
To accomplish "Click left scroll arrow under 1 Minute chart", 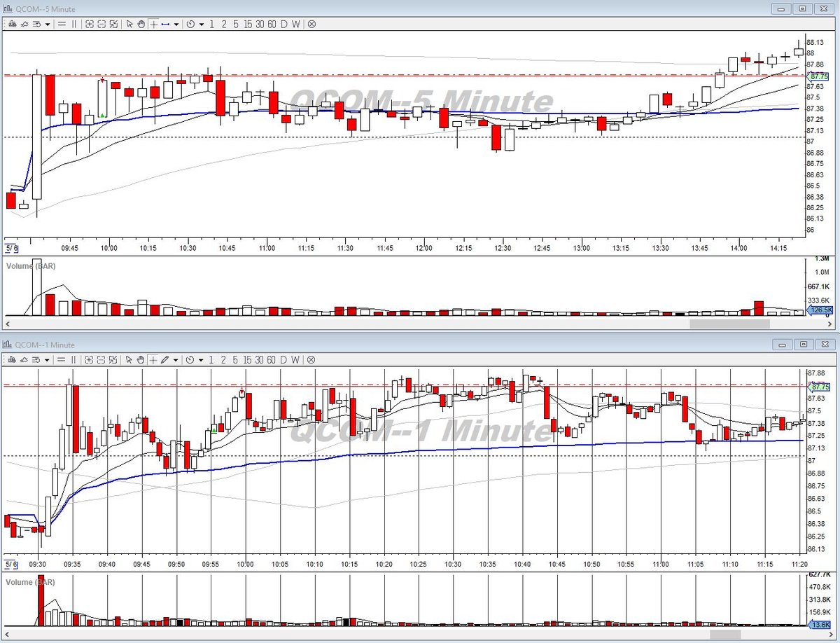I will click(x=7, y=635).
